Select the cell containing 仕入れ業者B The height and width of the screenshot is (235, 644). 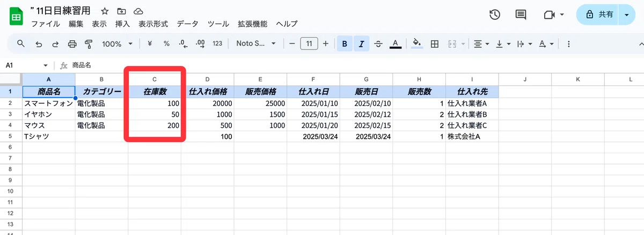(x=472, y=114)
